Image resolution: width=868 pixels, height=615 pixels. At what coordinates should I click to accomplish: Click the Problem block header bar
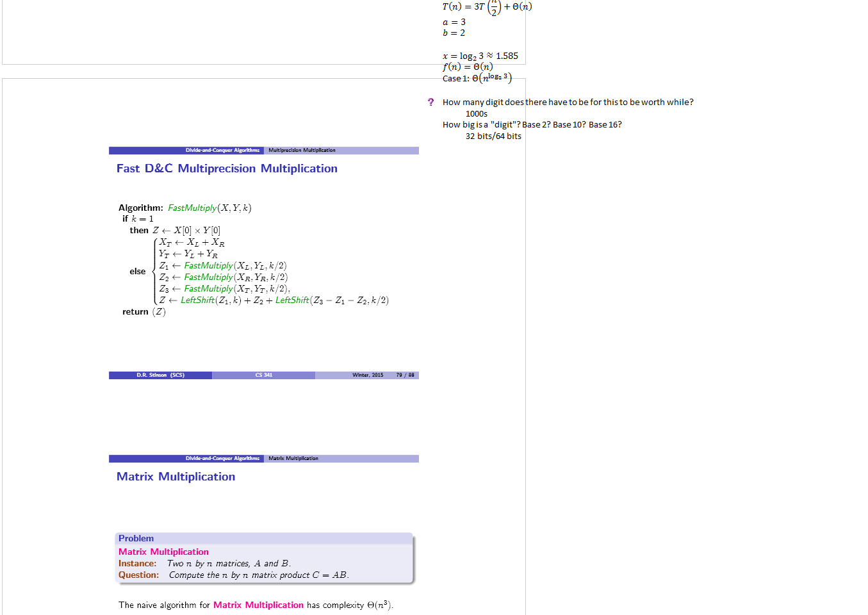[264, 539]
